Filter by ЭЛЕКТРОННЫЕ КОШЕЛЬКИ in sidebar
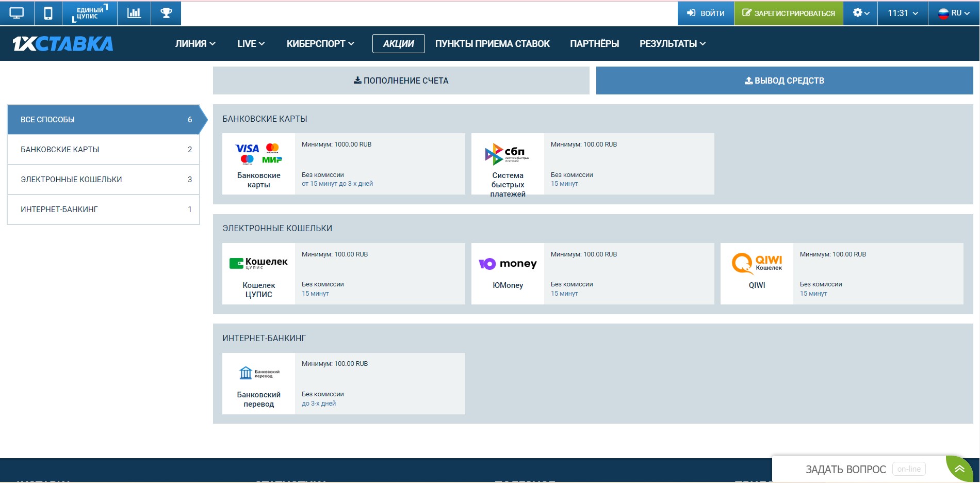 point(104,180)
